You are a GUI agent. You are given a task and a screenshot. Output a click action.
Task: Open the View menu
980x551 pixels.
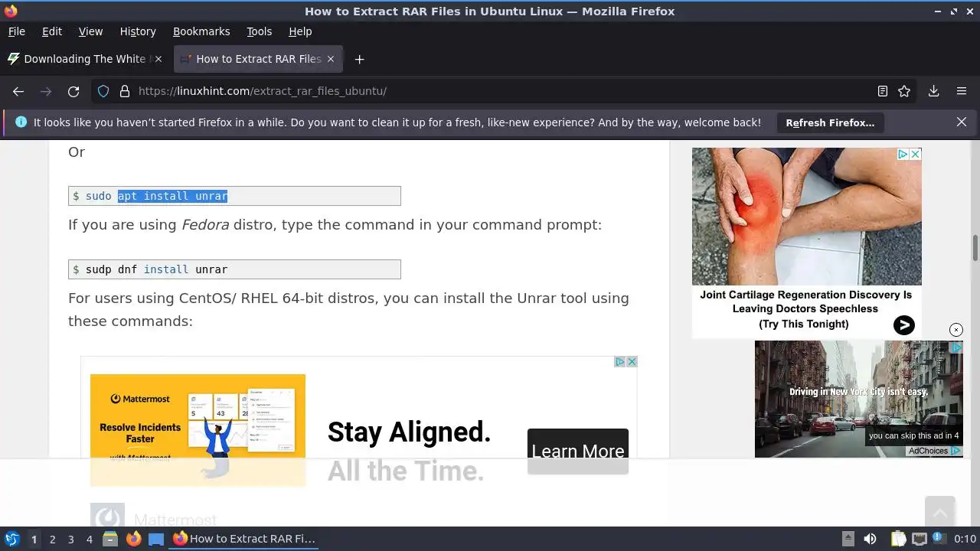(x=90, y=31)
